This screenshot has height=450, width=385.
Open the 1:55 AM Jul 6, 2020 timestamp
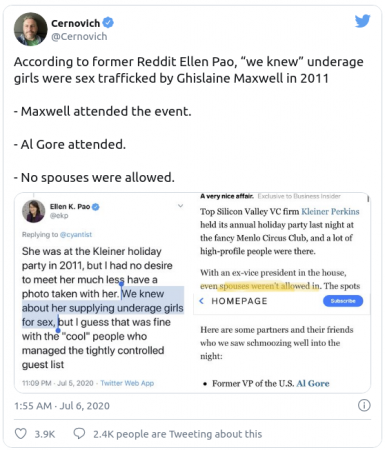coord(62,406)
